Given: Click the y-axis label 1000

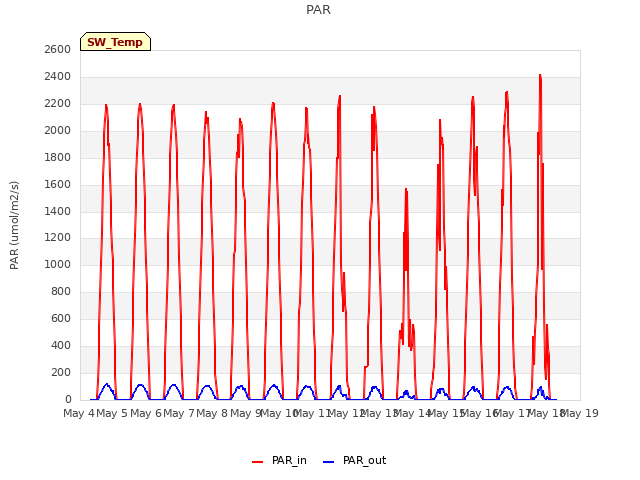Looking at the screenshot, I should coord(58,264).
